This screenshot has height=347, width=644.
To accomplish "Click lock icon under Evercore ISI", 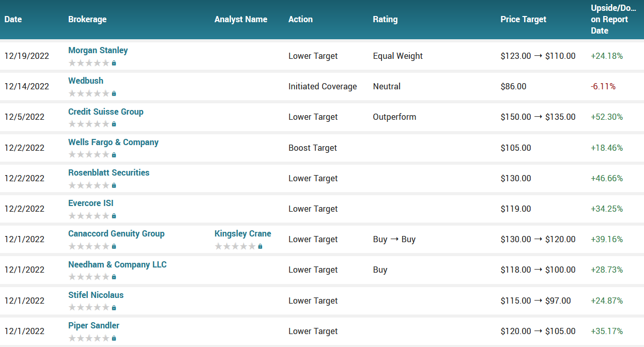I will pos(114,216).
